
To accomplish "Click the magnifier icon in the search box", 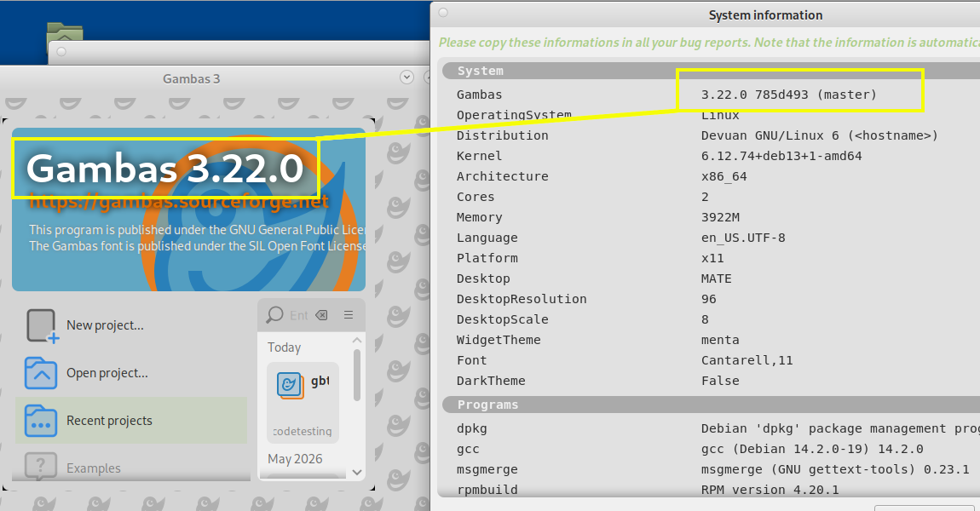I will pyautogui.click(x=274, y=315).
